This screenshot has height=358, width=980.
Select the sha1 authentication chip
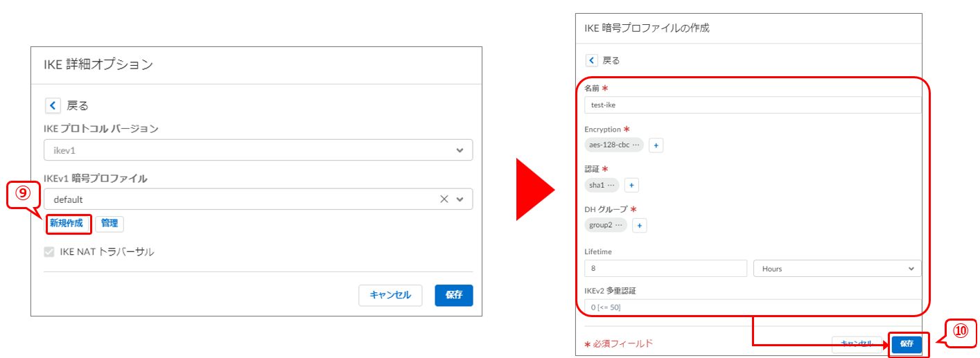[x=601, y=185]
